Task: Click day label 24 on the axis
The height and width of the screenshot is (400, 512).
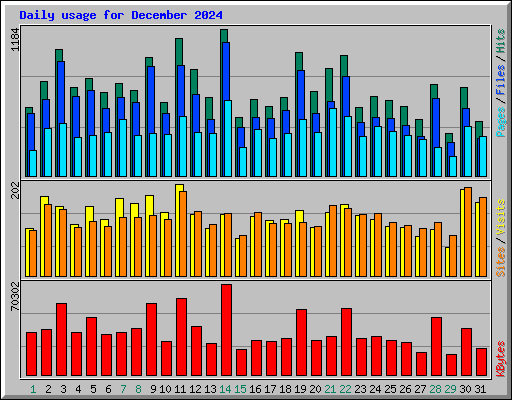Action: coord(375,389)
